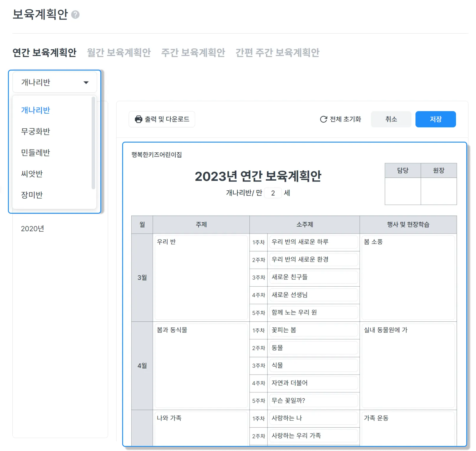Image resolution: width=476 pixels, height=451 pixels.
Task: Choose 민들레반 in the dropdown list
Action: pyautogui.click(x=35, y=153)
